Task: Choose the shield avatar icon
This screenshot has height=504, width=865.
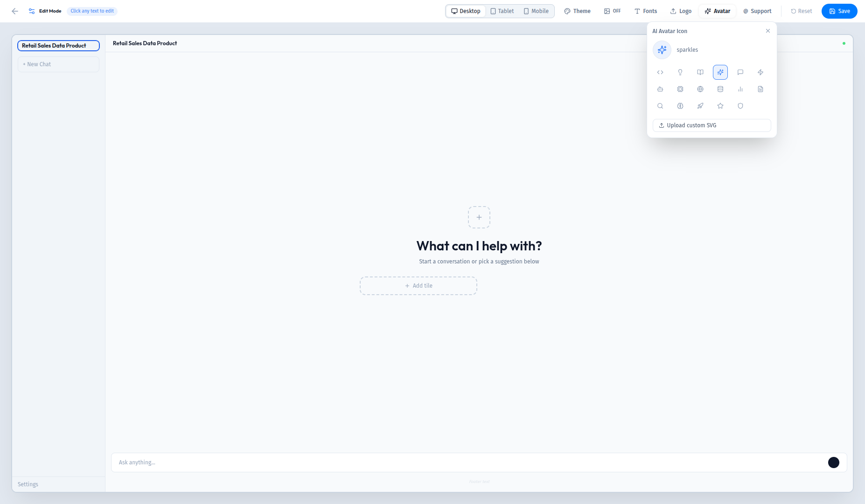Action: pyautogui.click(x=740, y=106)
